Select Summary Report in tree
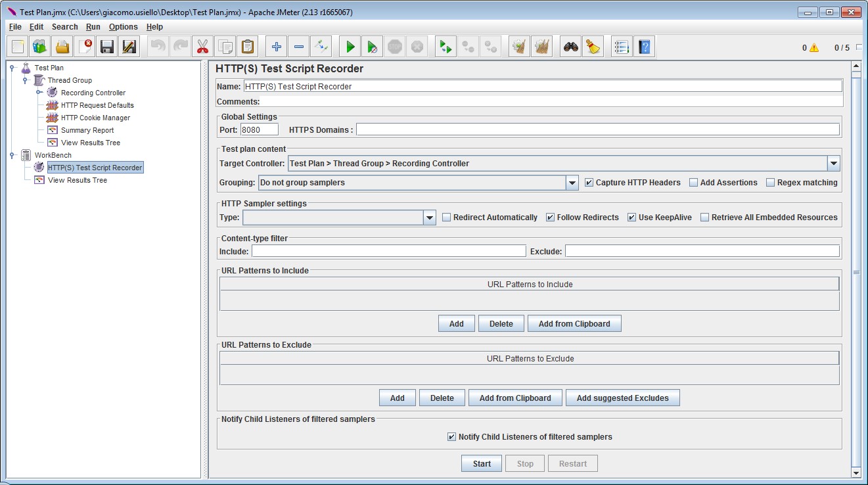868x485 pixels. click(87, 130)
